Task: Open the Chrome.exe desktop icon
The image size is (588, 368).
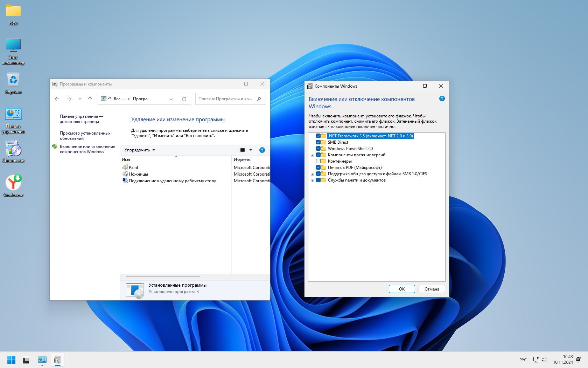Action: point(13,150)
